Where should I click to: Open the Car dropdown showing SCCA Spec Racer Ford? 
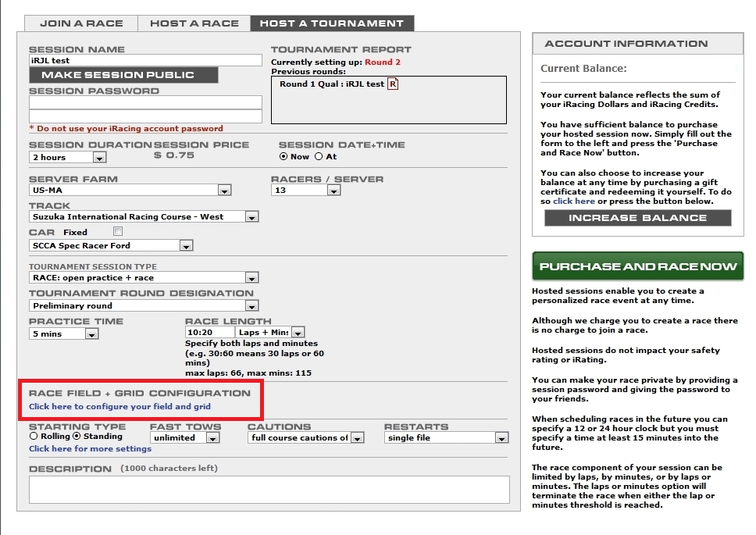tap(111, 245)
